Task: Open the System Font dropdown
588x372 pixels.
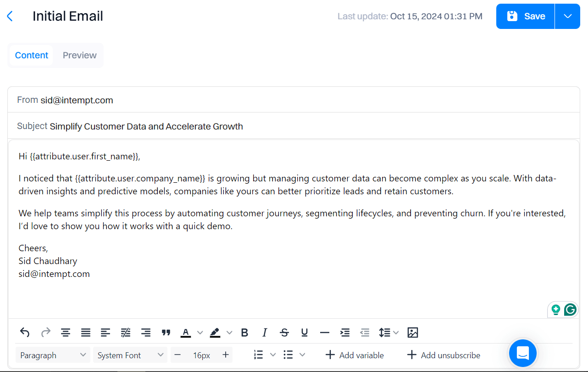Action: [130, 355]
